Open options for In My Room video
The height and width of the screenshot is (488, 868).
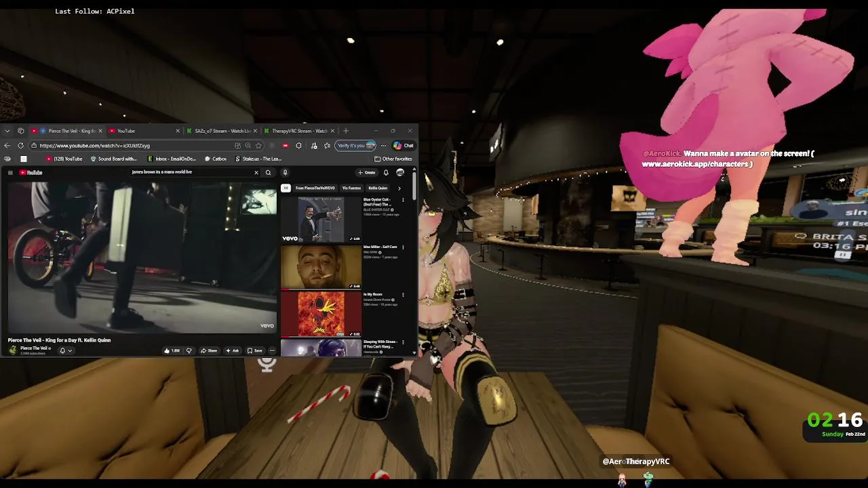click(x=403, y=295)
